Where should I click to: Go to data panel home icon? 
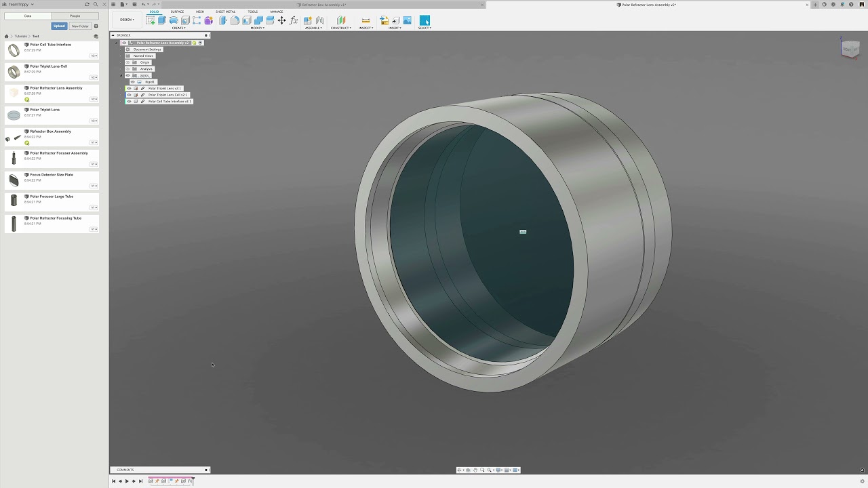click(x=6, y=36)
